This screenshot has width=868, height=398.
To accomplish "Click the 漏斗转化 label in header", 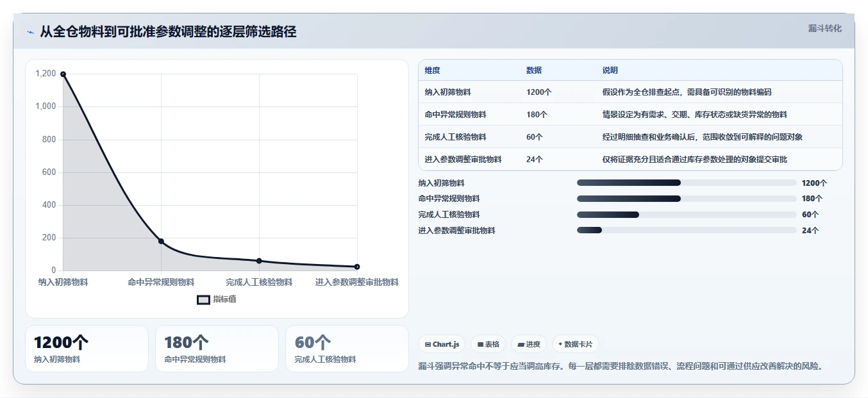I will [x=825, y=28].
